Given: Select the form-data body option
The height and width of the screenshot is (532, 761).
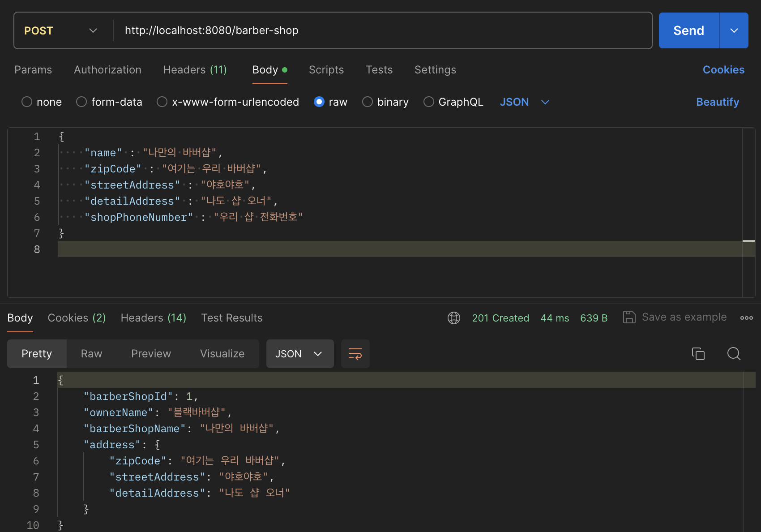Looking at the screenshot, I should coord(81,102).
